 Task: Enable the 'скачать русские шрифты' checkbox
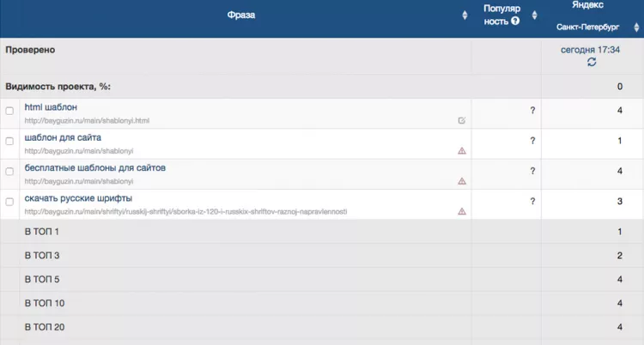pos(9,202)
